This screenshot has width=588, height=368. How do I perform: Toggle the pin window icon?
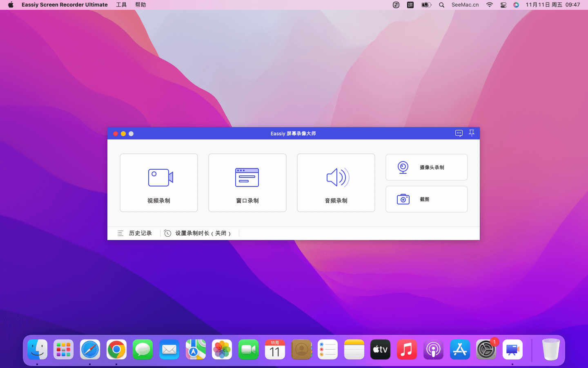(472, 133)
